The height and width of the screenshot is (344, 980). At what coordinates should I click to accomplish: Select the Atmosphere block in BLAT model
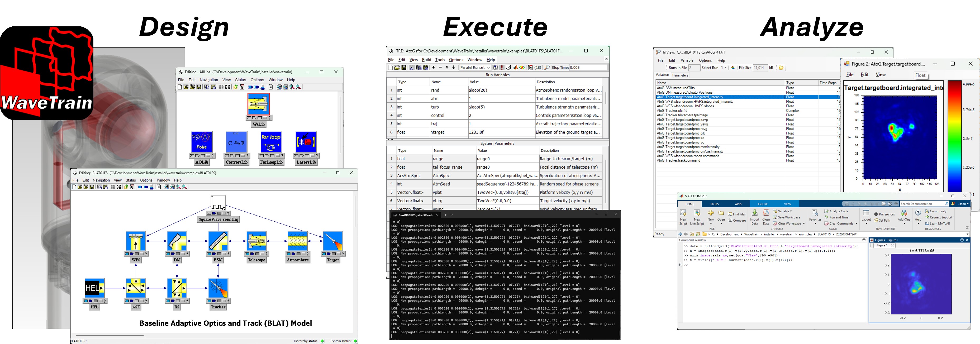click(x=297, y=241)
